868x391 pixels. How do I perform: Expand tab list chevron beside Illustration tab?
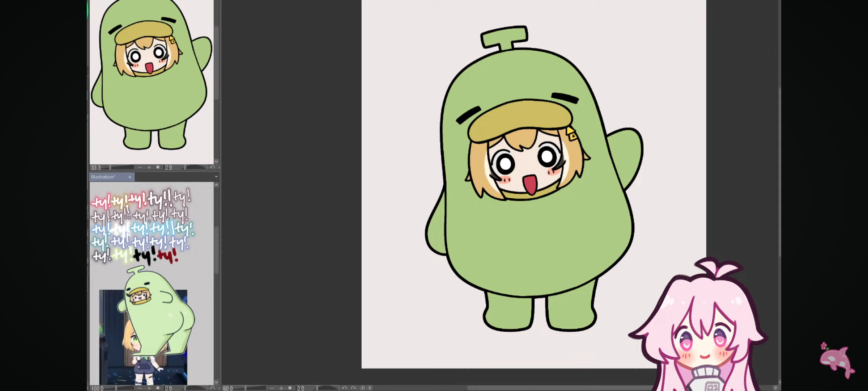coord(216,177)
